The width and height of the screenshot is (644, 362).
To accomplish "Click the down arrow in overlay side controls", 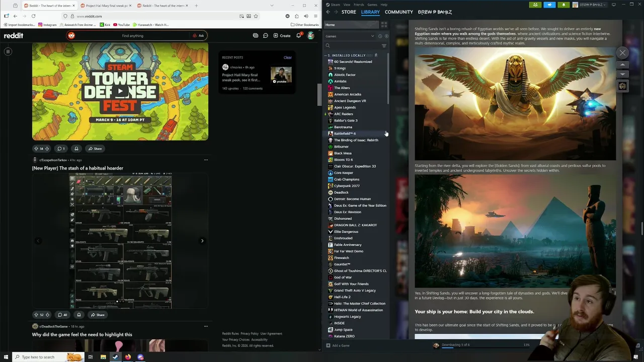I will pyautogui.click(x=622, y=74).
